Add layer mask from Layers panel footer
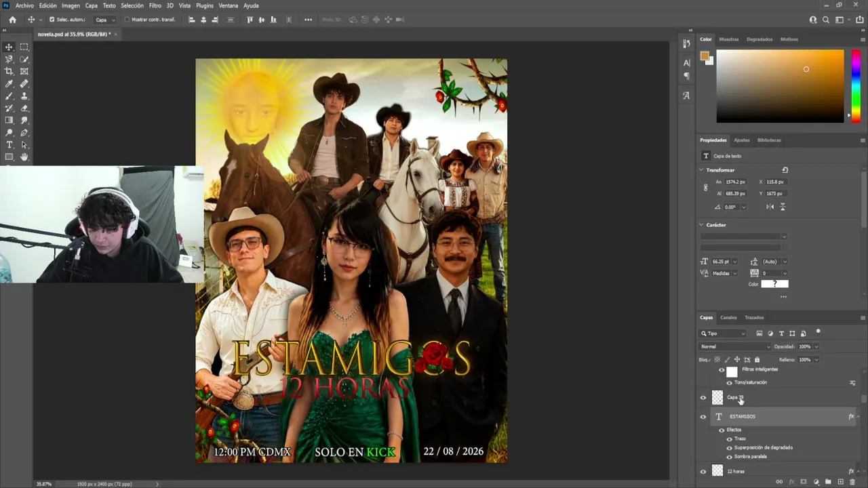Screen dimensions: 868x488 (804, 482)
